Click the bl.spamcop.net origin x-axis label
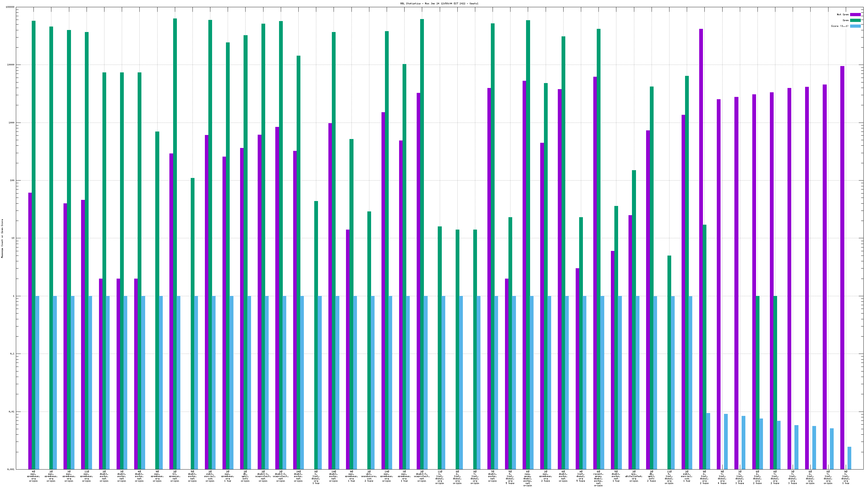This screenshot has height=488, width=868. (175, 476)
